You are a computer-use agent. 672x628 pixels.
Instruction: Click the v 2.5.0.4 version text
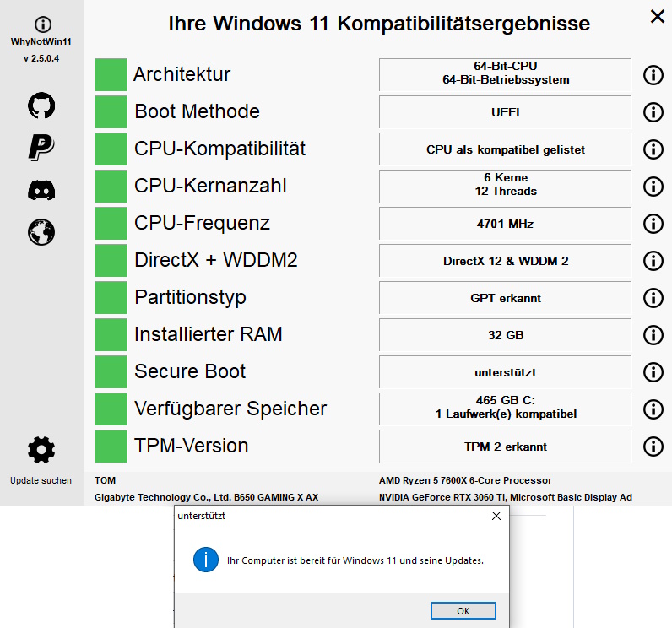pos(41,59)
